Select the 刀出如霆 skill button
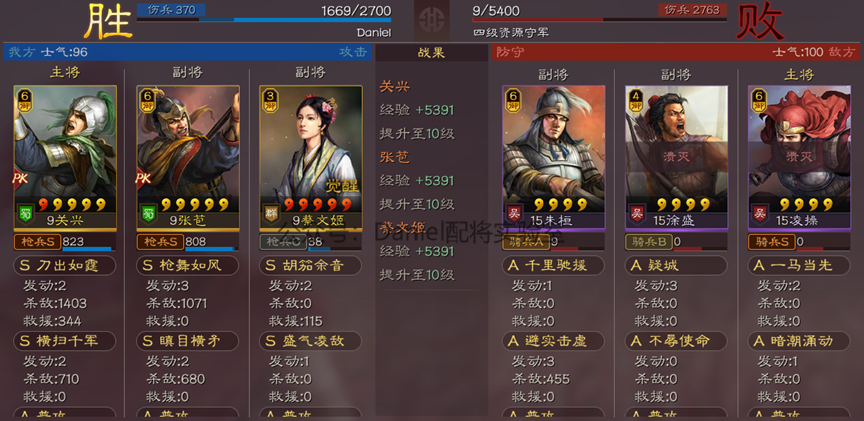 [x=64, y=266]
